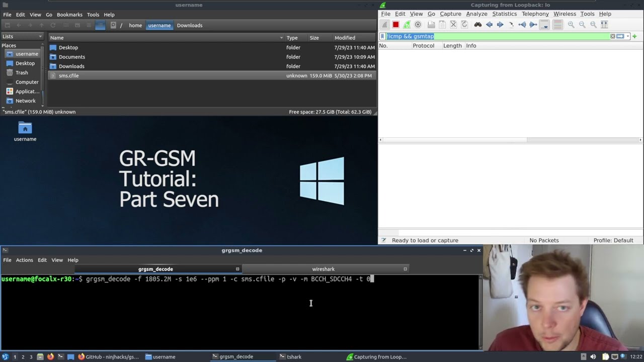Navigate to the home path button

pyautogui.click(x=135, y=25)
